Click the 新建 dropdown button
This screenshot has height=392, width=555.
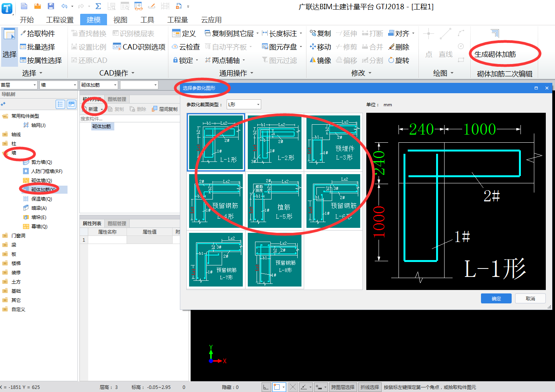(x=94, y=109)
